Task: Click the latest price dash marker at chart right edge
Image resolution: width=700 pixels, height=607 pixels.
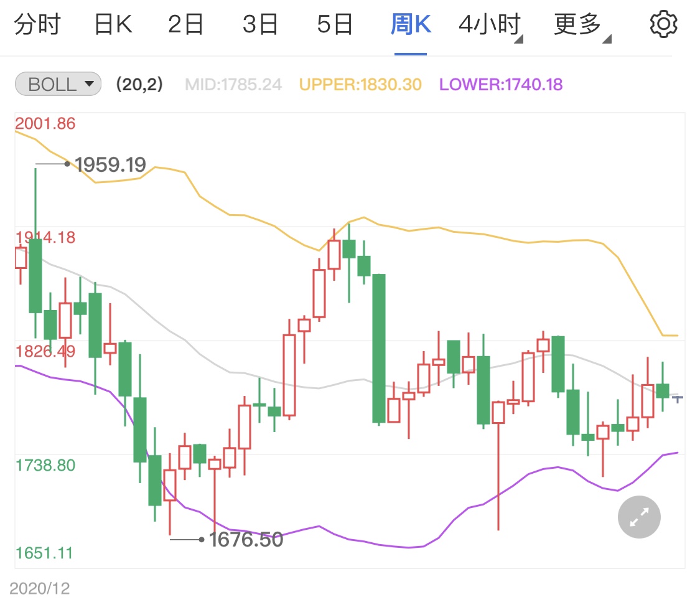Action: click(x=678, y=398)
